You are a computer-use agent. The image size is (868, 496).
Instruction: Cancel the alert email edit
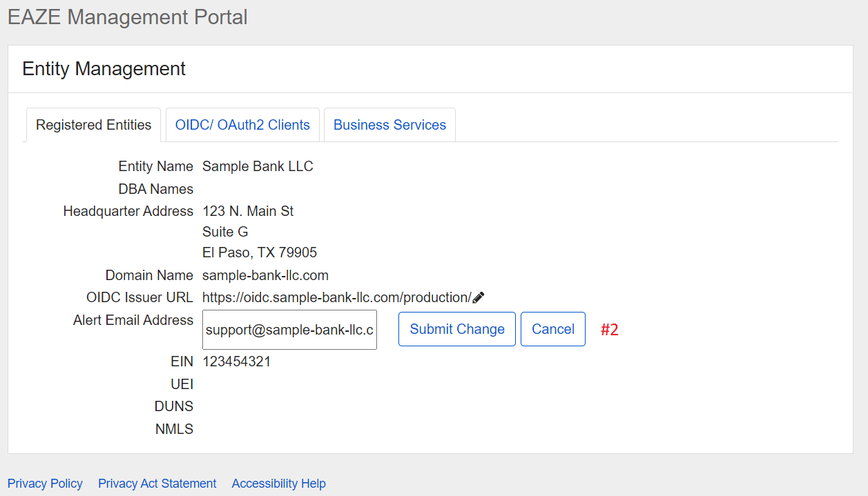point(552,329)
